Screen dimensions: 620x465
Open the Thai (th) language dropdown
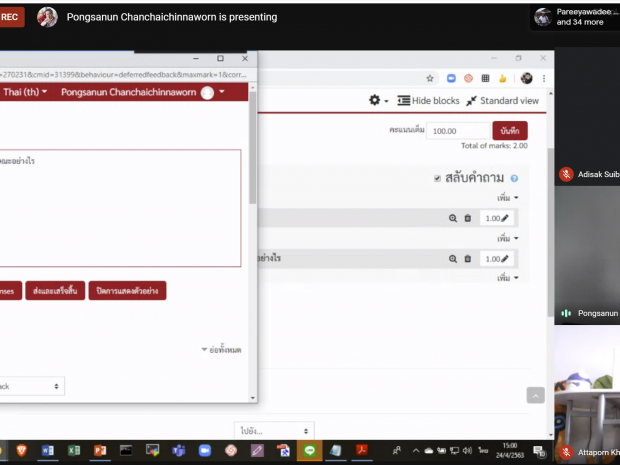tap(25, 92)
